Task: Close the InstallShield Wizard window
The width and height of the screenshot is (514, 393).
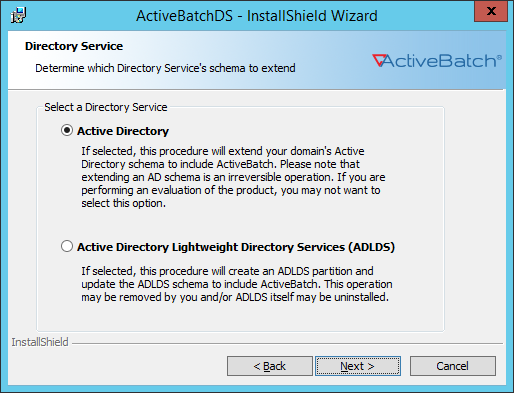Action: (x=491, y=11)
